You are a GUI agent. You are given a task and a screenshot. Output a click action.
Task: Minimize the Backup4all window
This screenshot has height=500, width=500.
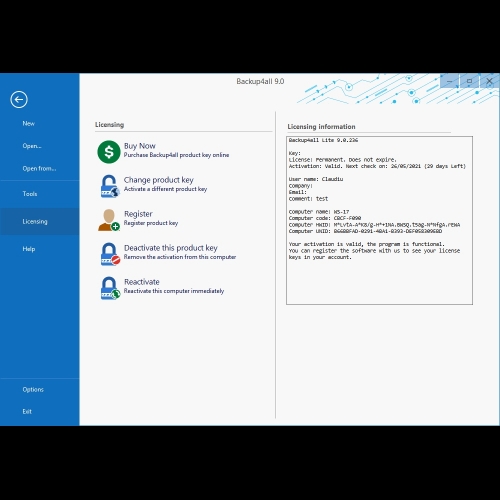click(450, 81)
